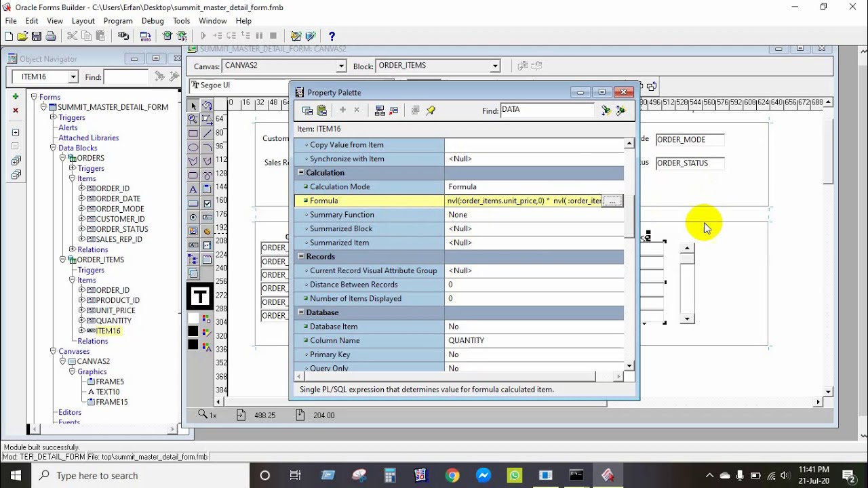Click the Print toolbar icon

click(x=51, y=36)
